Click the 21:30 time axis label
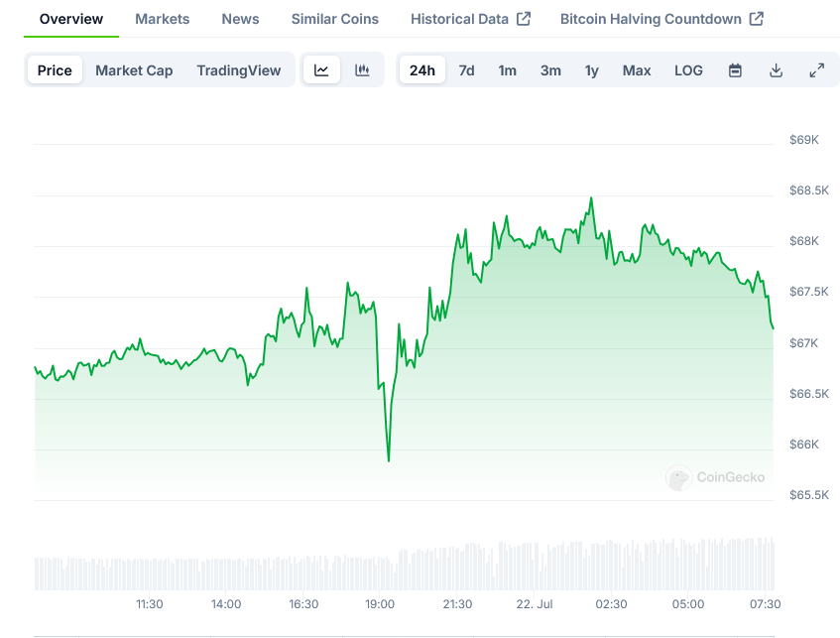This screenshot has width=840, height=638. [x=457, y=604]
